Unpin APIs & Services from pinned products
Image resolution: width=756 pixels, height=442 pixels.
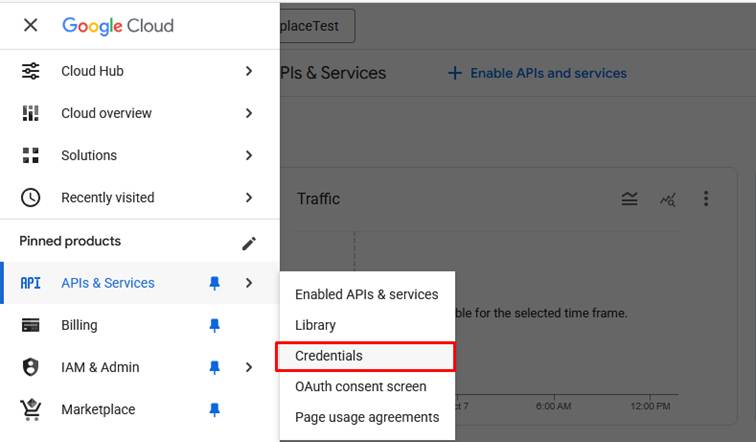214,283
